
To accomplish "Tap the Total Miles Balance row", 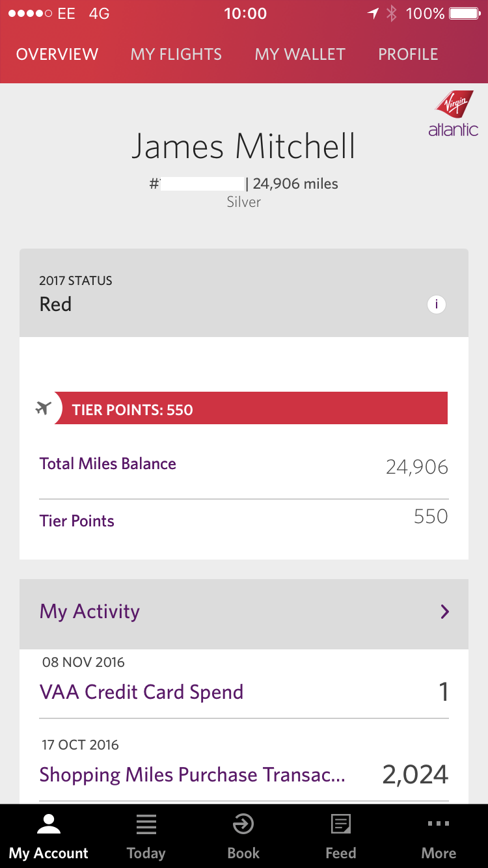I will (x=244, y=465).
